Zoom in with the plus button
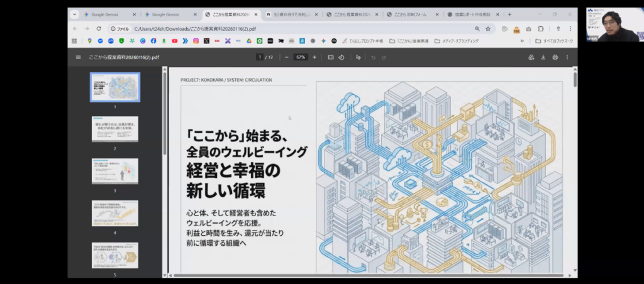The width and height of the screenshot is (644, 284). [314, 57]
